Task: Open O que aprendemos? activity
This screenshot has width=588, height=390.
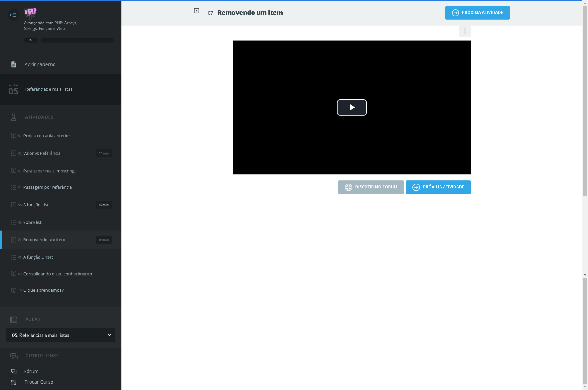Action: 43,290
